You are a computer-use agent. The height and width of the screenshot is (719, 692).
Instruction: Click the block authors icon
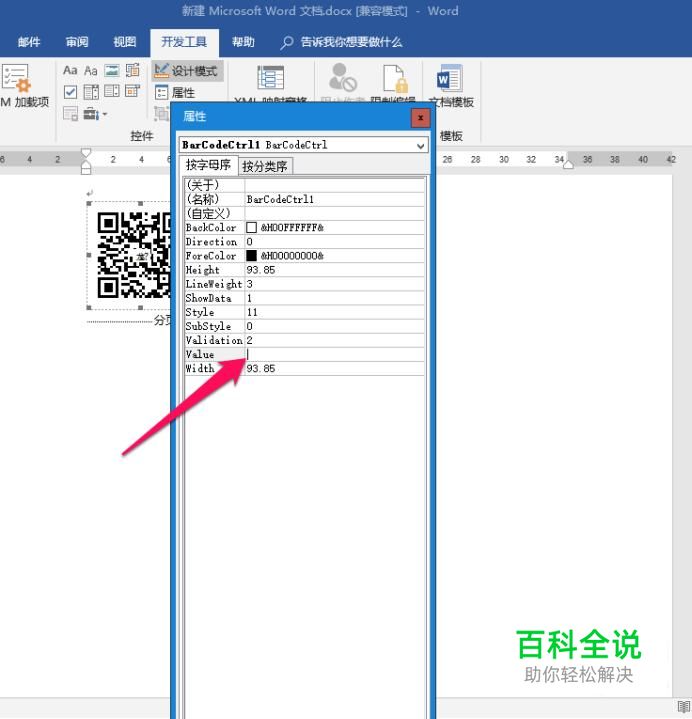[343, 77]
